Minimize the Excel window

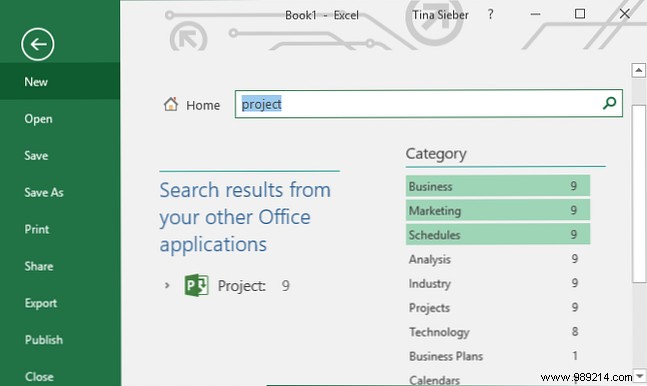[535, 14]
